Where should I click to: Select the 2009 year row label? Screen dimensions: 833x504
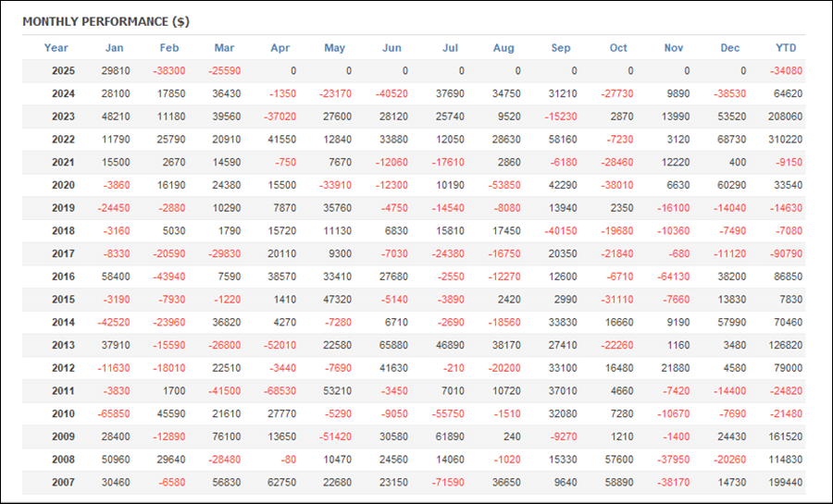coord(63,436)
